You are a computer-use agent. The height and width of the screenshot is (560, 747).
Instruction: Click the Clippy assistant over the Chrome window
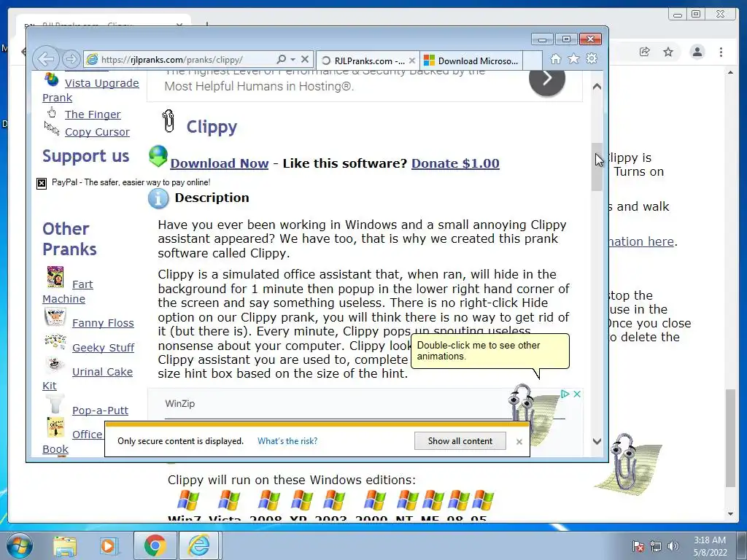[627, 466]
